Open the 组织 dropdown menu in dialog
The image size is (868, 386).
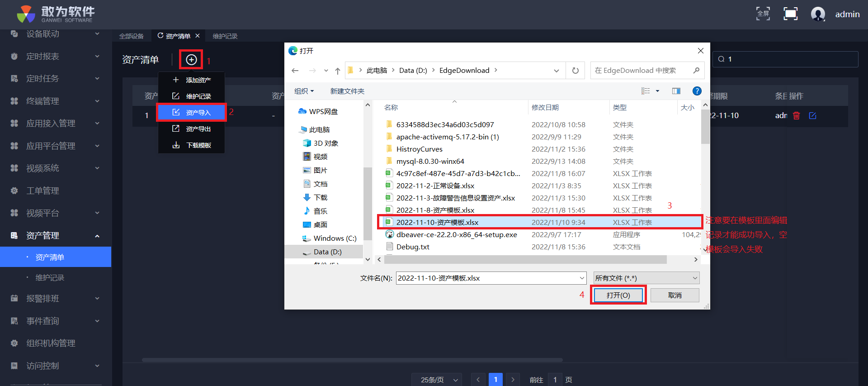(x=304, y=91)
